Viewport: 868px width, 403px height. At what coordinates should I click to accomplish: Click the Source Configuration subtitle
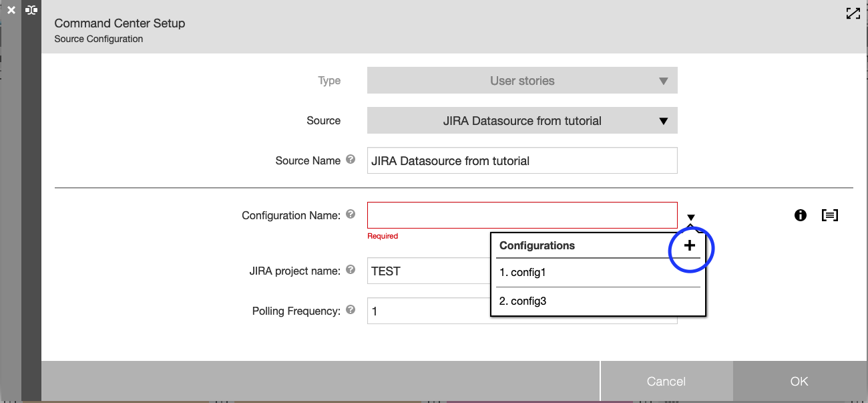click(x=99, y=39)
